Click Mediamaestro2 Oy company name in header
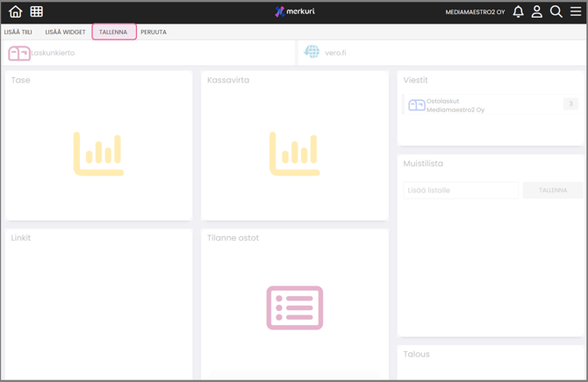Screen dimensions: 588x382 [475, 12]
